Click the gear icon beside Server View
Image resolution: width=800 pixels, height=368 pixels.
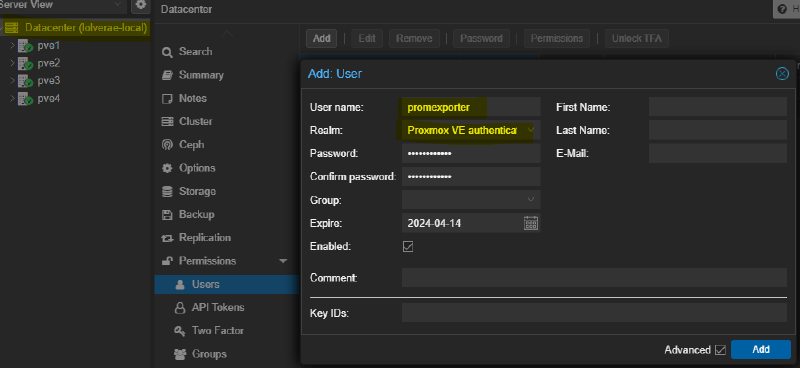click(x=140, y=5)
